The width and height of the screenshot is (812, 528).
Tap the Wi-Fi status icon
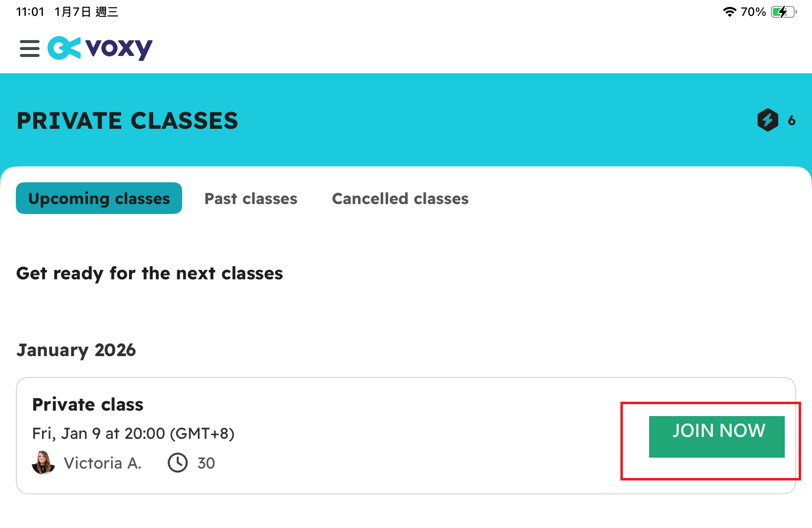(729, 12)
